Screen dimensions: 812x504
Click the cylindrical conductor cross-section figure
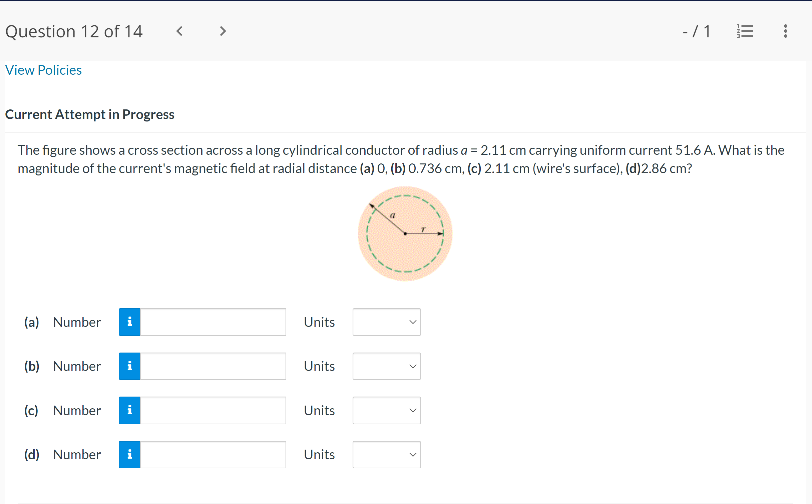(405, 233)
